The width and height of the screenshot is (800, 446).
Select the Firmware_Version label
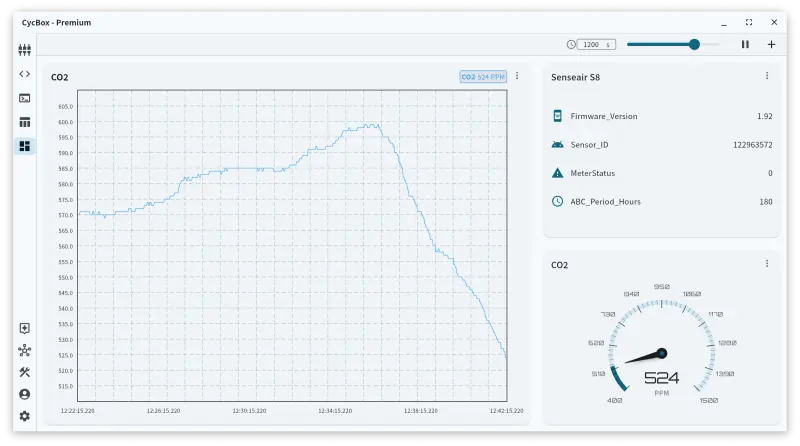click(604, 116)
